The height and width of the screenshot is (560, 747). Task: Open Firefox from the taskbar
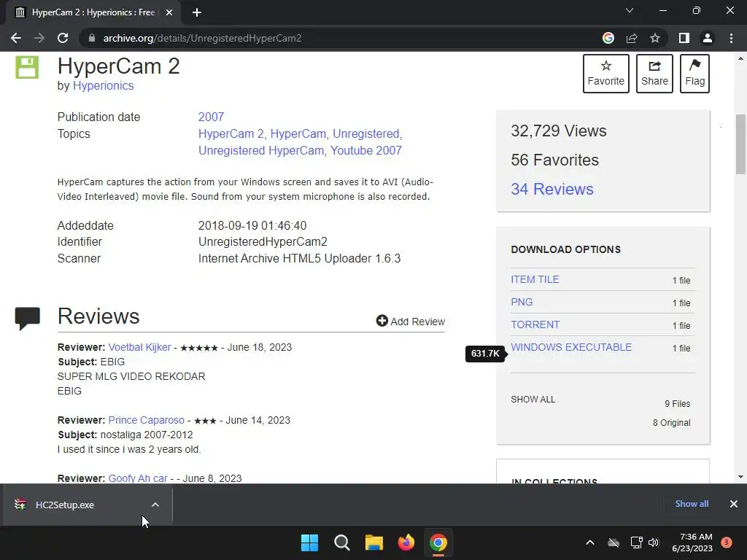tap(406, 542)
